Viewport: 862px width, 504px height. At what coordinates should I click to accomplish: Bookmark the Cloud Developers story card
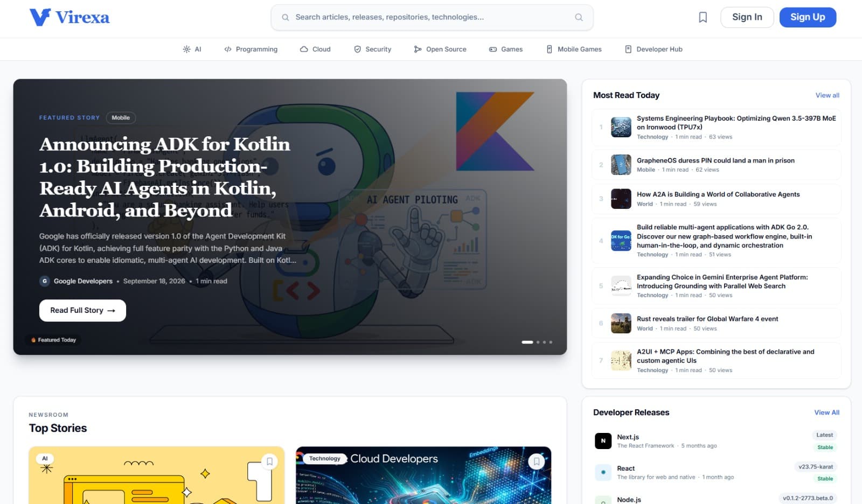point(536,461)
